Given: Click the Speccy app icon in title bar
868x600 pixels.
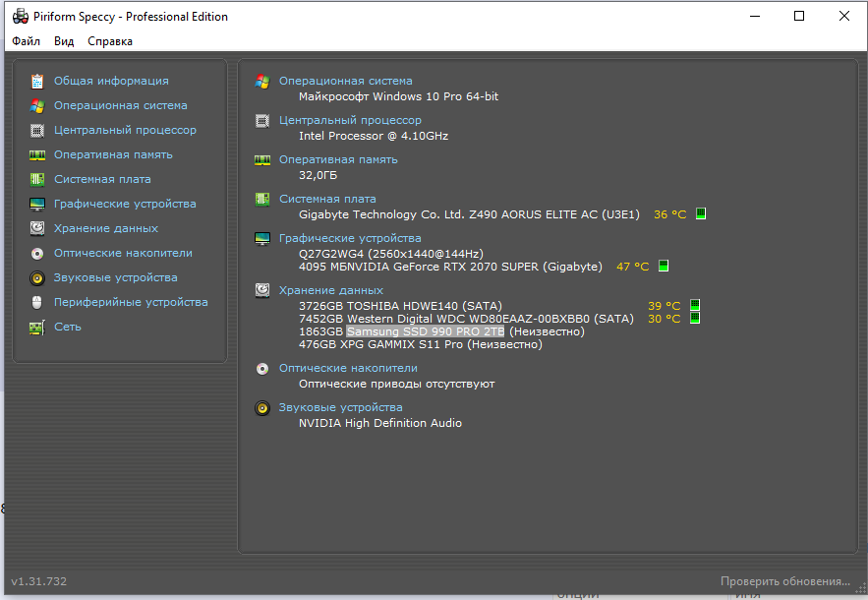Looking at the screenshot, I should click(x=21, y=17).
